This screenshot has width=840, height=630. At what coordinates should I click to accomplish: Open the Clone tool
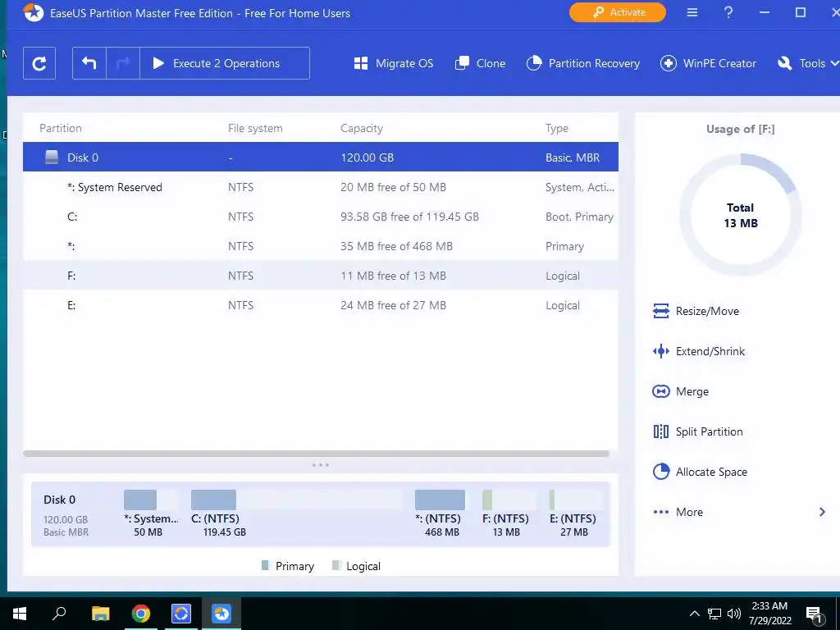[x=480, y=63]
